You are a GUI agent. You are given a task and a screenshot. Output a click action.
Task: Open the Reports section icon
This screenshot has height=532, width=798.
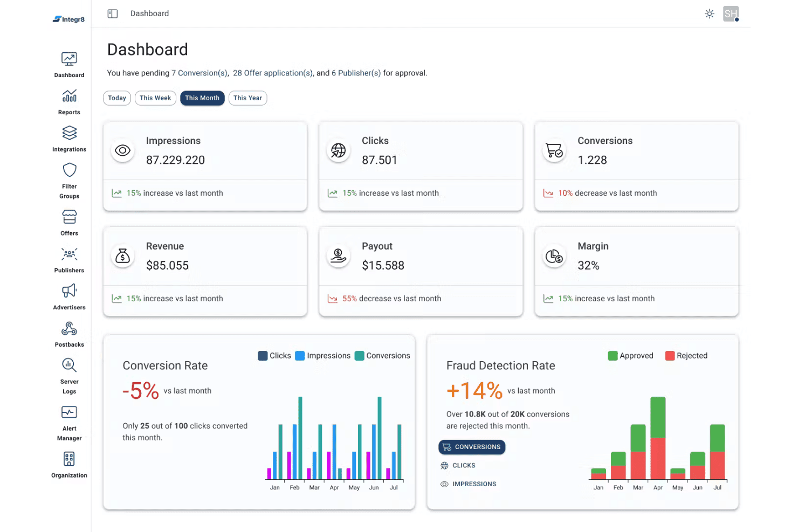point(69,96)
